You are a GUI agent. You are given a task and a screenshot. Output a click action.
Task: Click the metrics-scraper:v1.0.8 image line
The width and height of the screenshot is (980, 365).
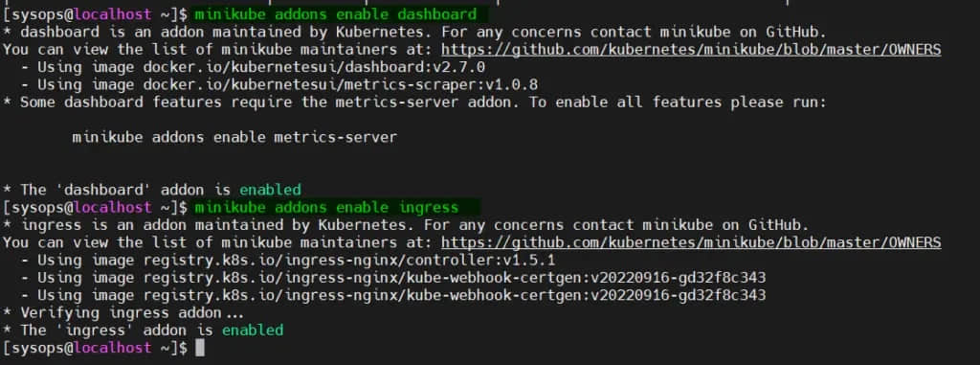coord(279,84)
